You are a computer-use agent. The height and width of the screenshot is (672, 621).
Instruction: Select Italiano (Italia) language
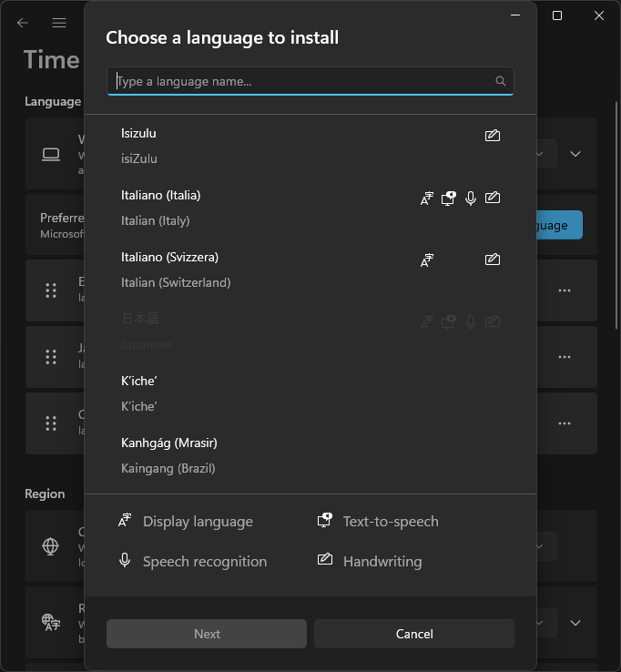pos(310,208)
